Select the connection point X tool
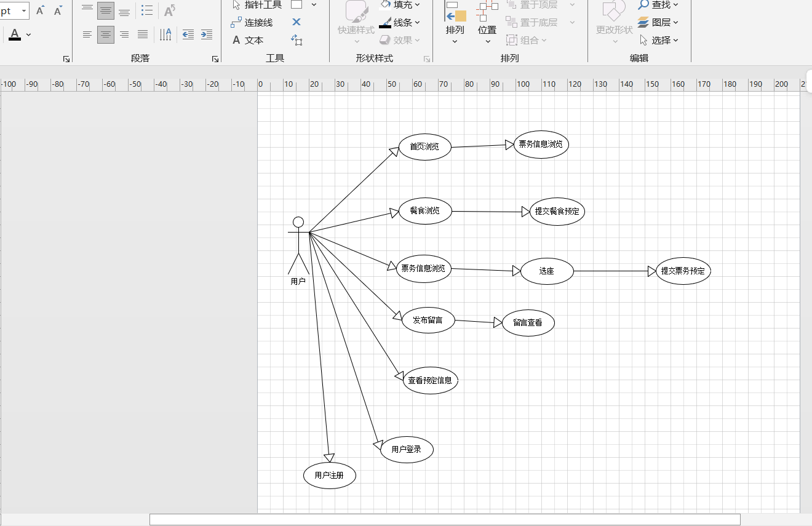812x526 pixels. [x=297, y=22]
